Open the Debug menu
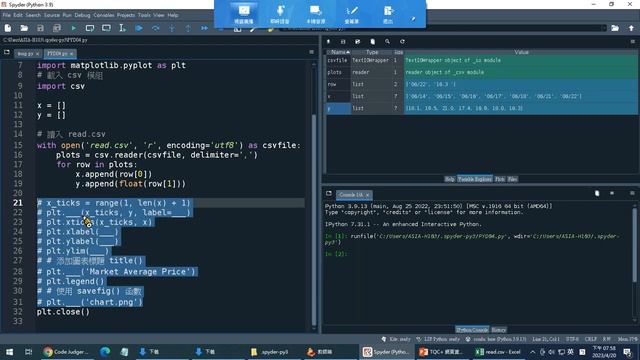This screenshot has width=640, height=360. point(82,15)
